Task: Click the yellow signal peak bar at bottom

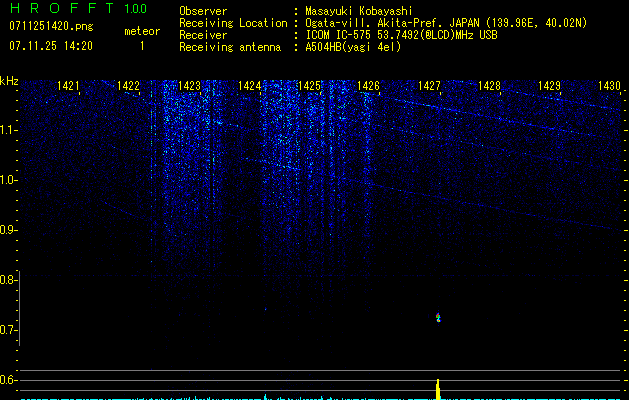Action: (438, 389)
